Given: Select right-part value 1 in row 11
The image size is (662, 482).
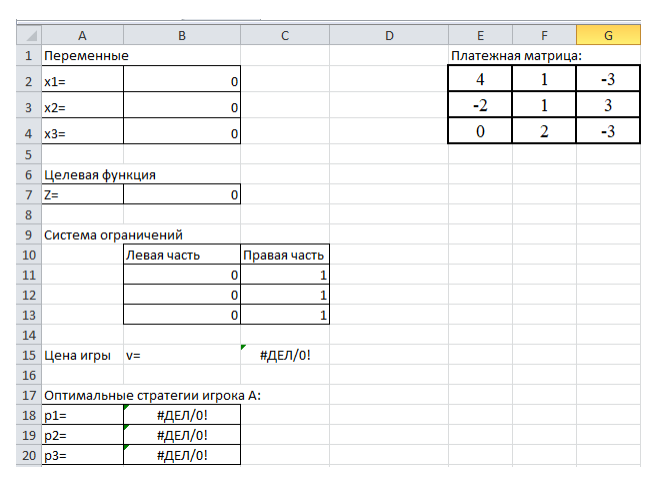Looking at the screenshot, I should pos(285,275).
